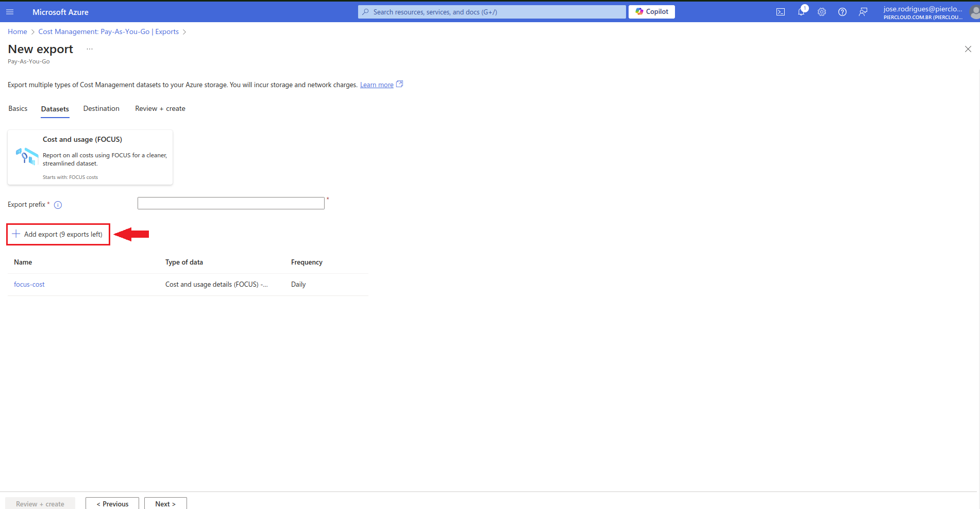The image size is (980, 509).
Task: Click the Export prefix text field
Action: pyautogui.click(x=231, y=203)
